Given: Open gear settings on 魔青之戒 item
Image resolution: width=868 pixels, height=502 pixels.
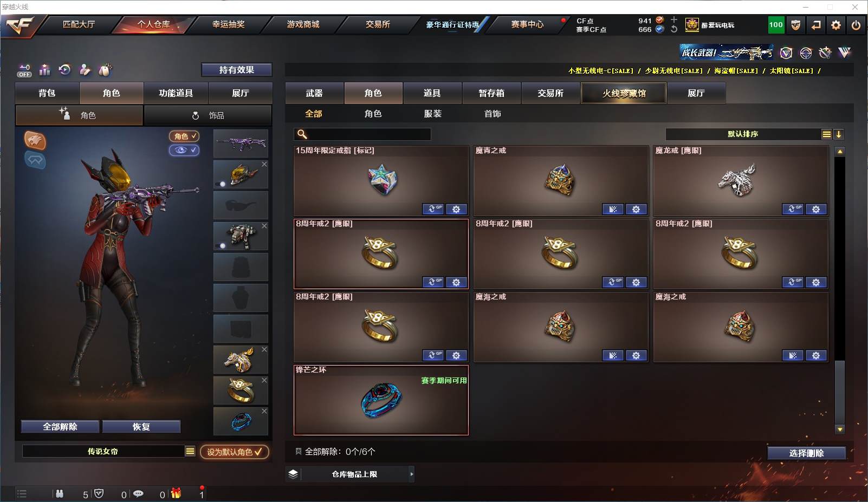Looking at the screenshot, I should [x=636, y=209].
